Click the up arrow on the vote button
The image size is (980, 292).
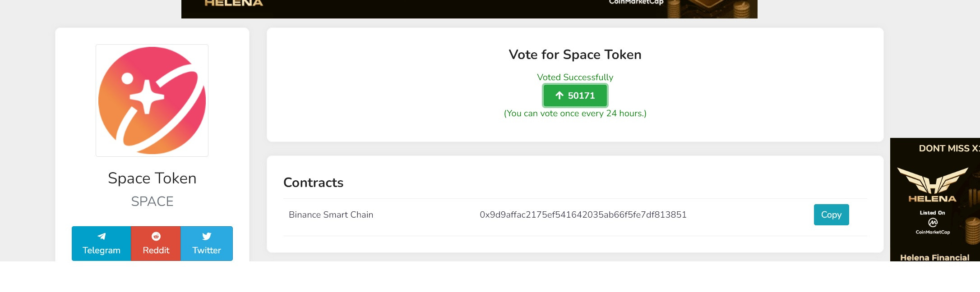click(559, 96)
